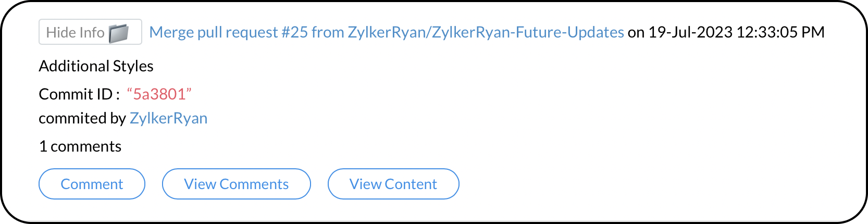Select the commit ID value 5a3801
Screen dimensions: 868x224
(159, 94)
